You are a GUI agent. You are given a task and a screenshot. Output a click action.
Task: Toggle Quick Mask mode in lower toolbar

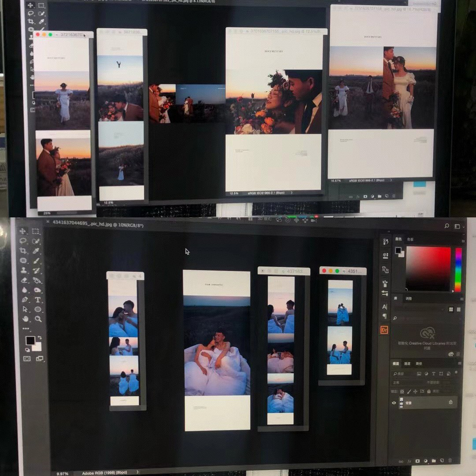27,358
